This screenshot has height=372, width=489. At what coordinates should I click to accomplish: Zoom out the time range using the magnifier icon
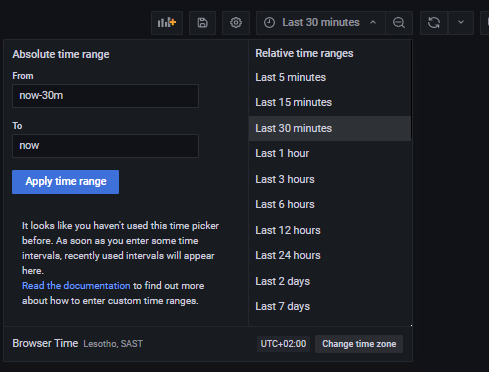399,23
